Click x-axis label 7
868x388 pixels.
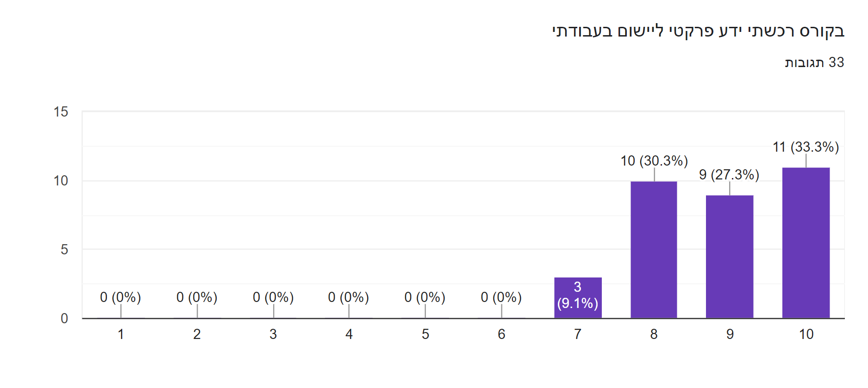[x=577, y=334]
